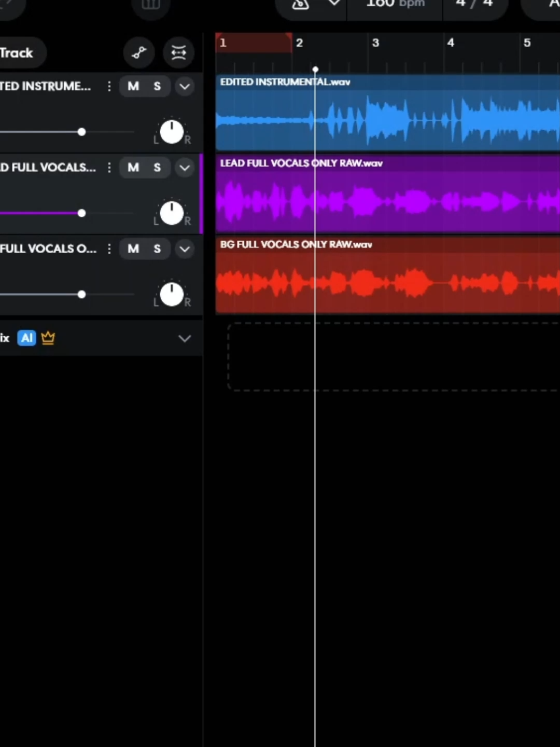Image resolution: width=560 pixels, height=747 pixels.
Task: Click BG vocals track volume slider handle
Action: click(x=81, y=294)
